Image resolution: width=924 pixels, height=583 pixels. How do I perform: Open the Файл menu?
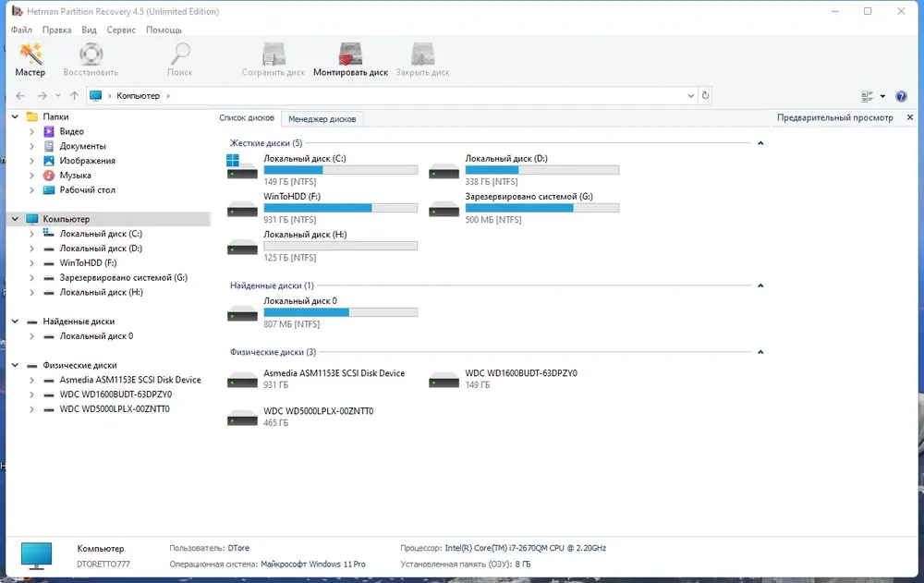point(22,30)
